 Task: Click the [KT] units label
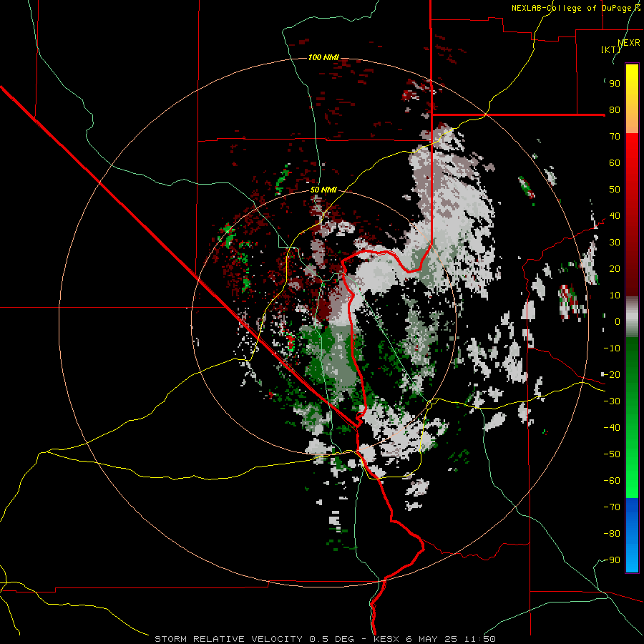611,49
